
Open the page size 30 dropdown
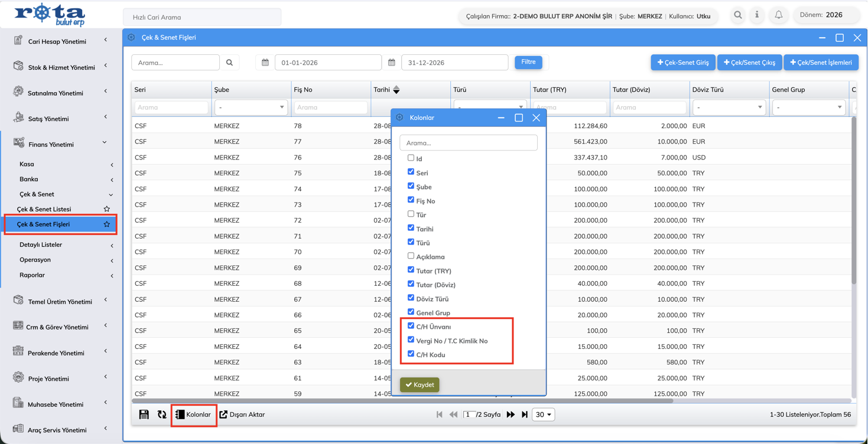[x=544, y=414]
